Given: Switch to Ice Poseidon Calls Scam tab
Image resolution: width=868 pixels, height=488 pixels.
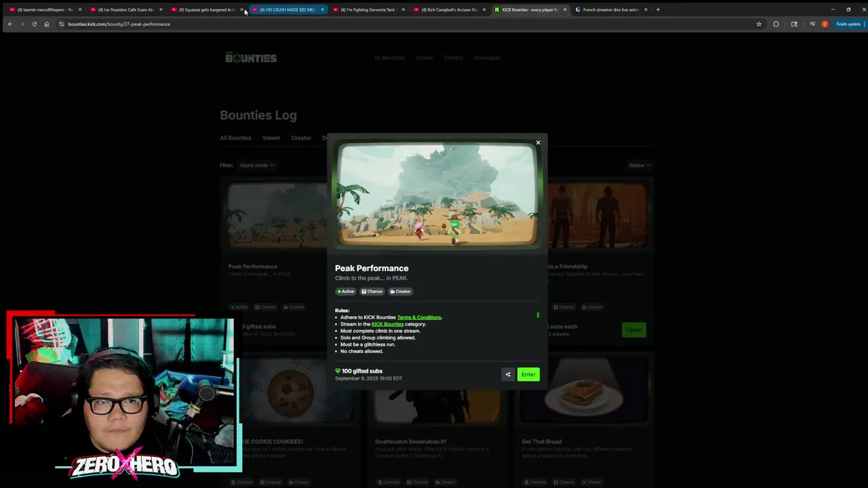Looking at the screenshot, I should (x=126, y=9).
